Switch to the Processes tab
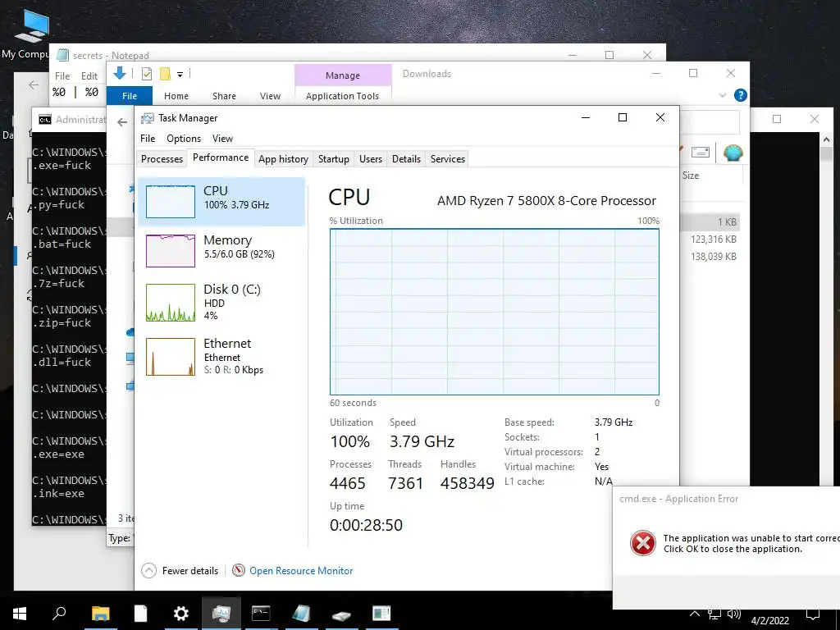The image size is (840, 630). tap(162, 159)
